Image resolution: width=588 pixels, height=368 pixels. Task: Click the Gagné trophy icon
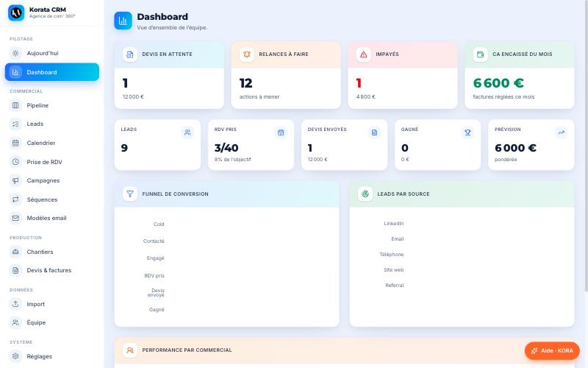467,132
